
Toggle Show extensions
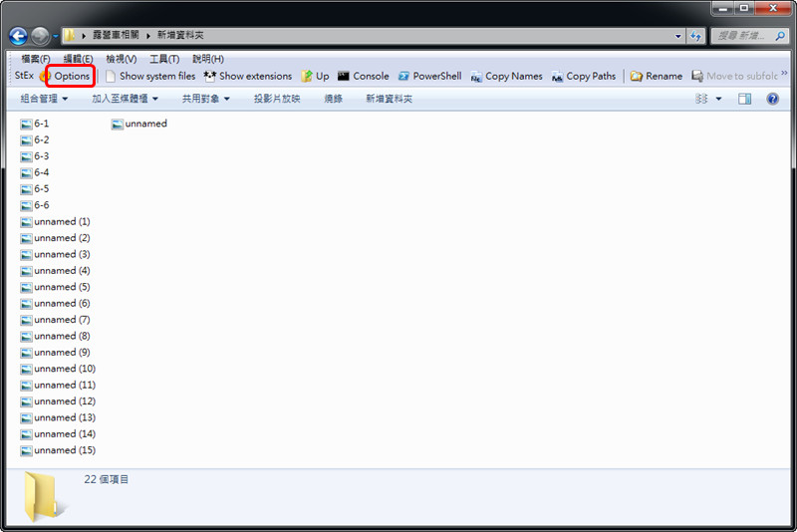click(248, 77)
